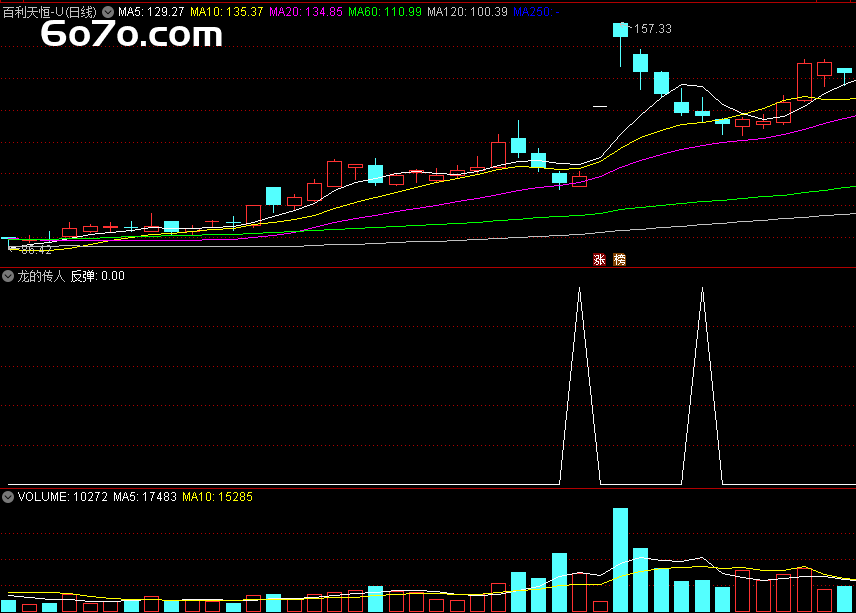Click the 涨 marker icon
The width and height of the screenshot is (856, 613).
click(x=599, y=259)
